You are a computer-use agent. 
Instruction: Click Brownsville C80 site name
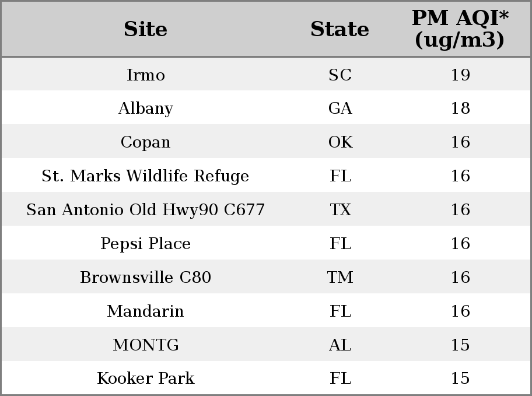146,277
